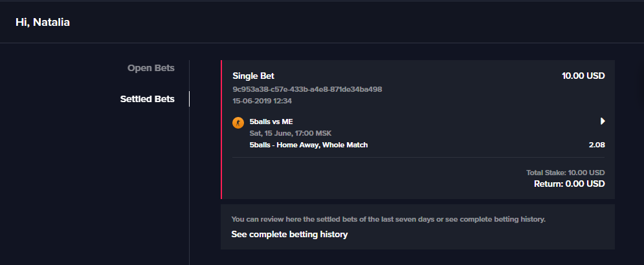Select the Settled Bets tab
This screenshot has height=265, width=644.
(147, 99)
